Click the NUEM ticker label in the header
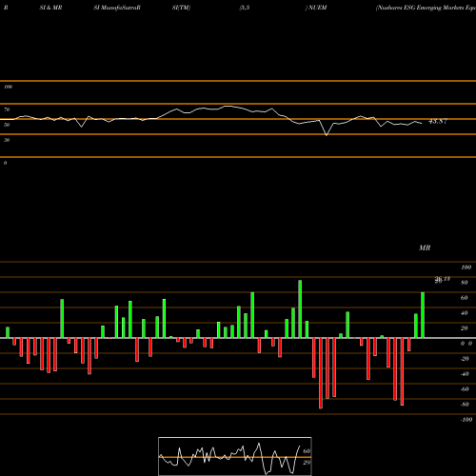Screen dimensions: 476x476 coord(317,8)
